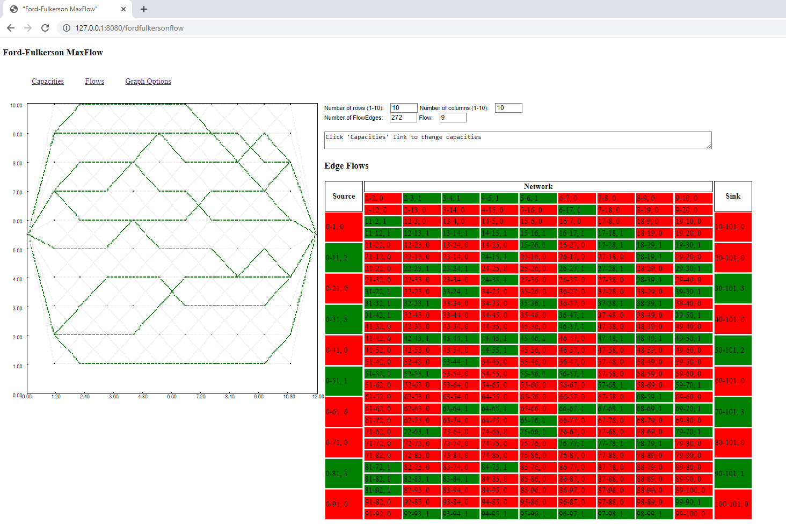The height and width of the screenshot is (532, 786).
Task: Open the Capacities link
Action: pyautogui.click(x=47, y=81)
